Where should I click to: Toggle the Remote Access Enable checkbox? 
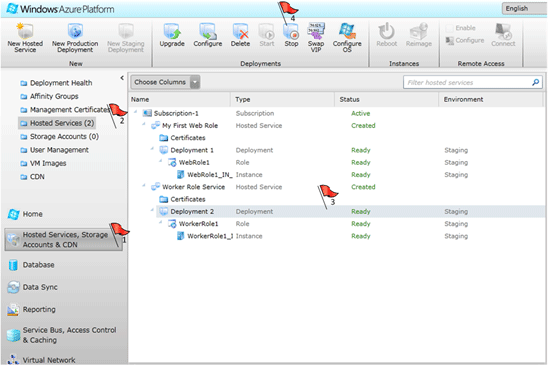coord(449,28)
